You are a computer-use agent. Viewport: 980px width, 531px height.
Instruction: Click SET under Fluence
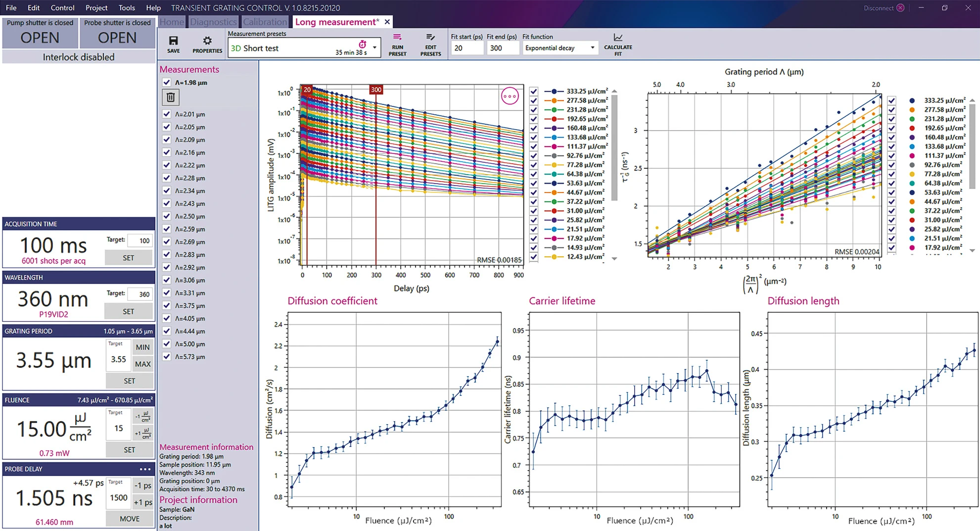tap(129, 450)
